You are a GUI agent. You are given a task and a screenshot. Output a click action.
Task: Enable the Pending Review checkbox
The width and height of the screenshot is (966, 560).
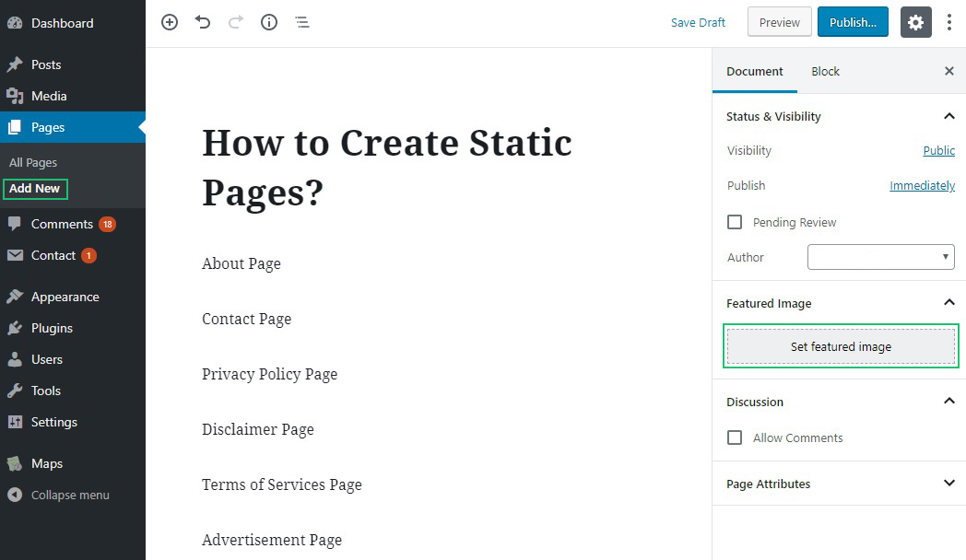click(x=735, y=222)
